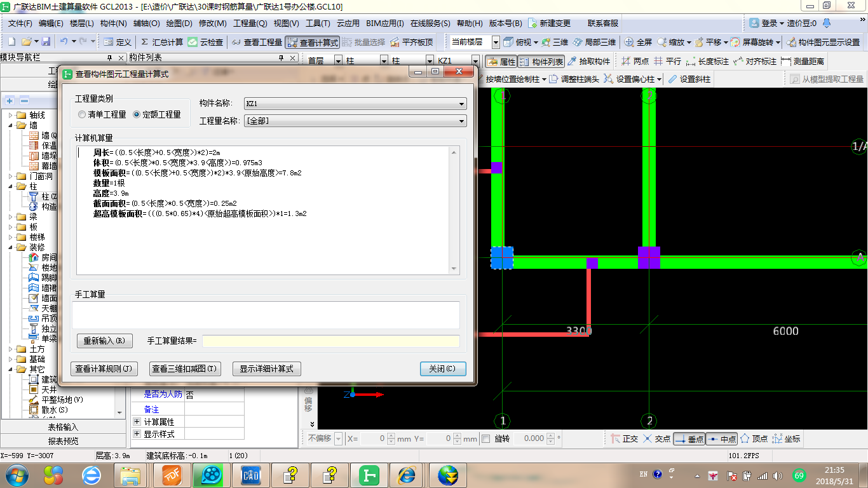Viewport: 868px width, 488px height.
Task: Toggle 顶点 vertex snap
Action: click(754, 439)
